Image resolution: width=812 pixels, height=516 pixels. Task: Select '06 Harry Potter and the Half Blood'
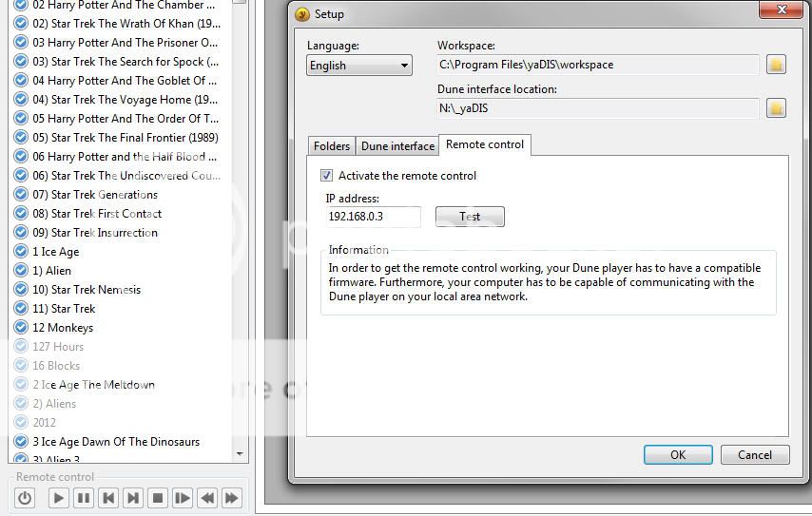[x=125, y=157]
